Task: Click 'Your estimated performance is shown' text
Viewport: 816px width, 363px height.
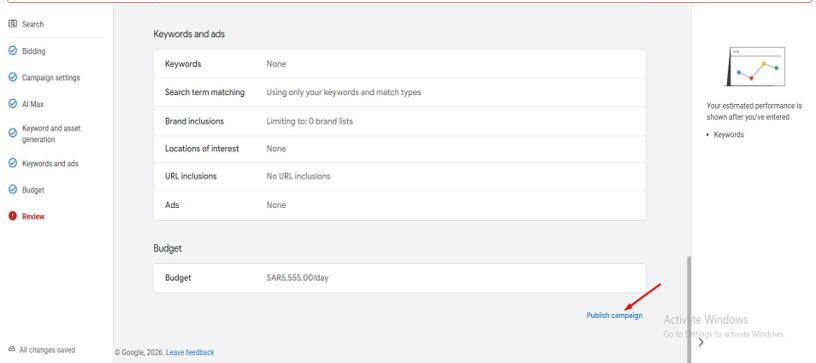Action: (754, 111)
